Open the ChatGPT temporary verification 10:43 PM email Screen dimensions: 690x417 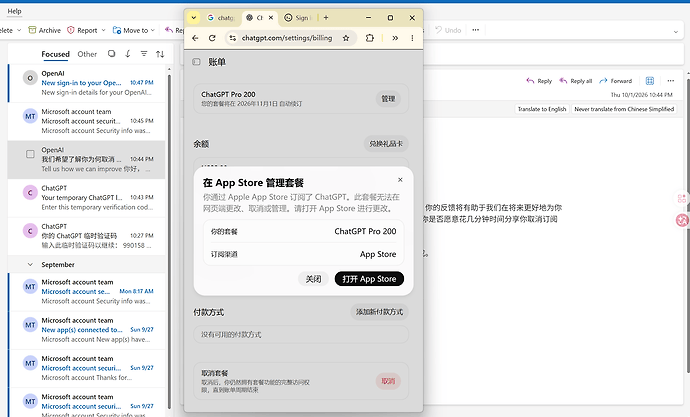pyautogui.click(x=87, y=198)
